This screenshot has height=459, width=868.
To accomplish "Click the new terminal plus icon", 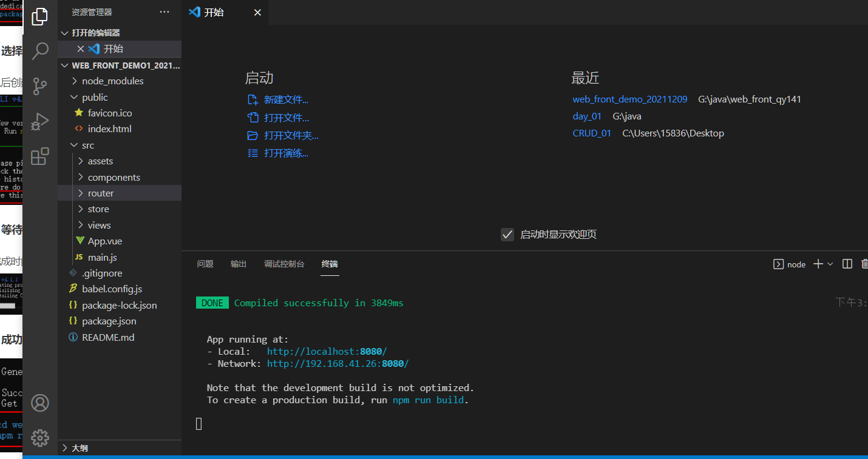I will click(x=818, y=264).
